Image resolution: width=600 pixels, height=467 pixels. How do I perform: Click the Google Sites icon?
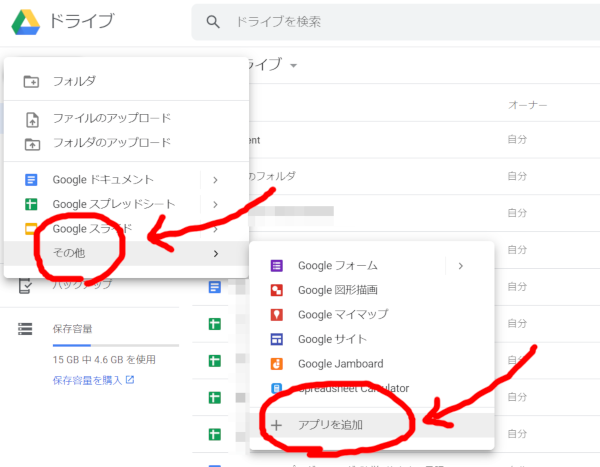pyautogui.click(x=277, y=339)
